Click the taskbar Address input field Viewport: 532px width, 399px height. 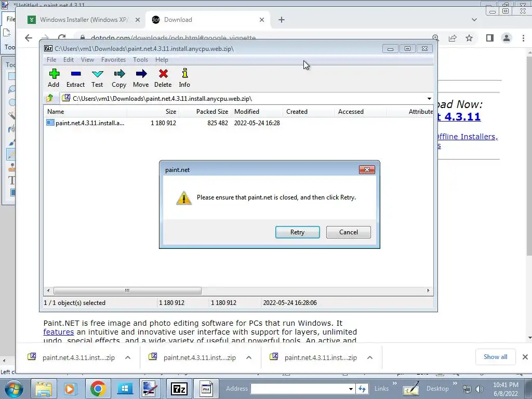click(x=300, y=389)
